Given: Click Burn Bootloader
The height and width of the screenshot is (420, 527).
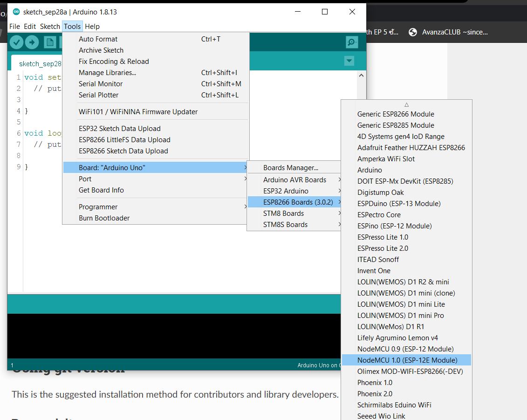Looking at the screenshot, I should (156, 218).
